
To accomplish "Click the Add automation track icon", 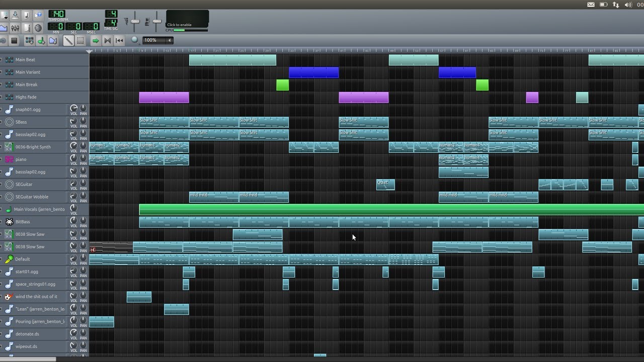I will tap(53, 41).
